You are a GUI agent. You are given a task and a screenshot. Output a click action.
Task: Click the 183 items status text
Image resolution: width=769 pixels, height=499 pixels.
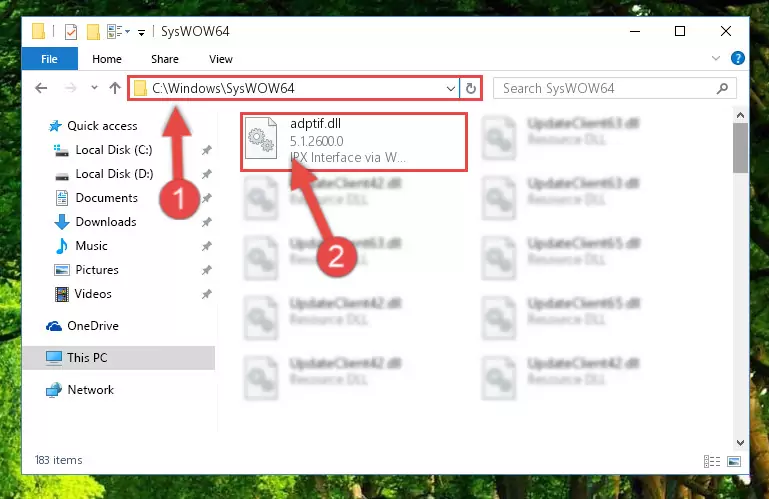tap(58, 460)
